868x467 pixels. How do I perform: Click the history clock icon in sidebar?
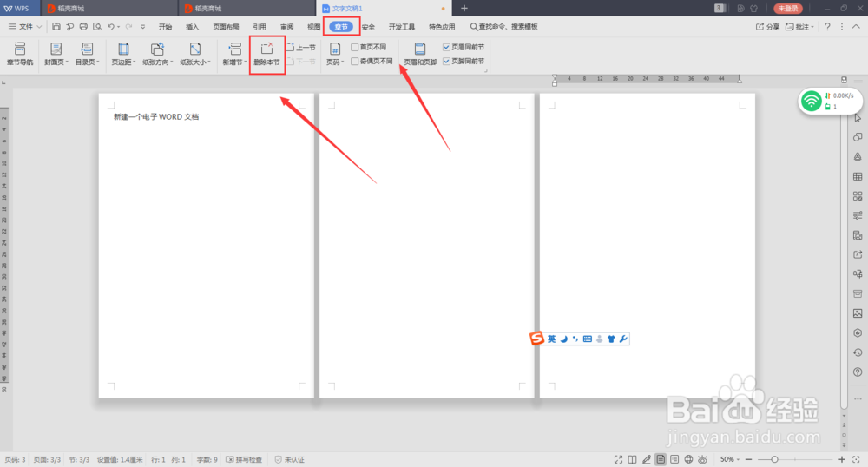858,352
